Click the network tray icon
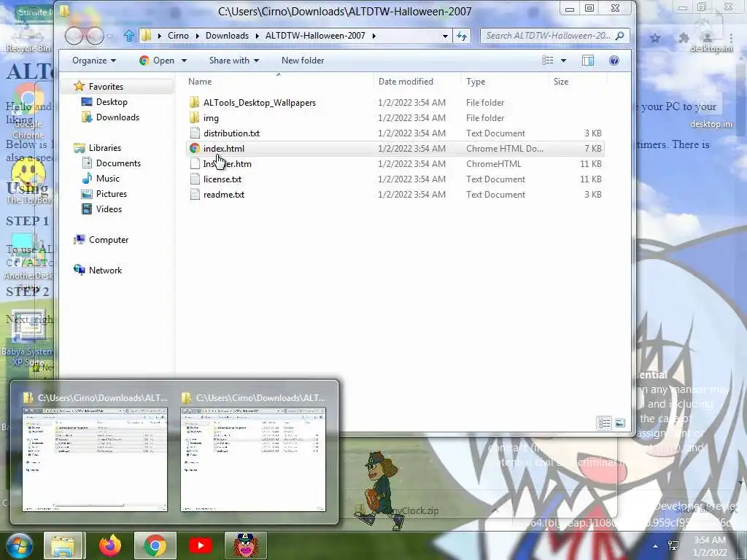The image size is (747, 560). click(673, 545)
